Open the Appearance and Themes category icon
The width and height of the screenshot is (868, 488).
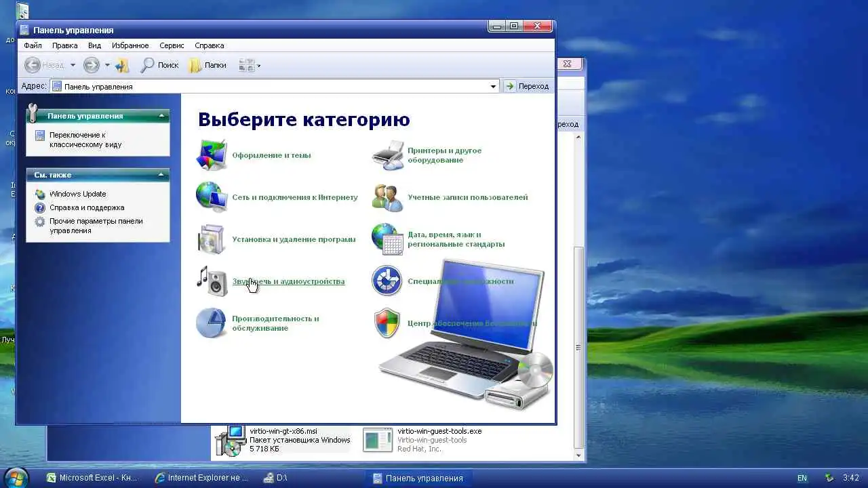point(211,155)
